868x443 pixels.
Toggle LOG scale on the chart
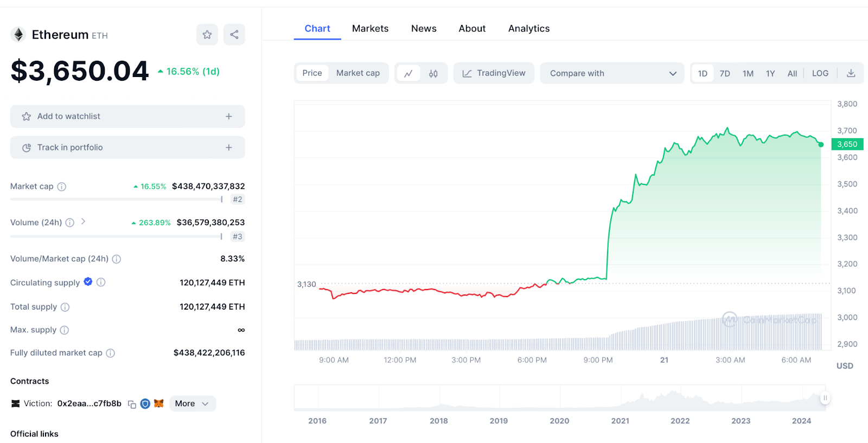click(820, 73)
